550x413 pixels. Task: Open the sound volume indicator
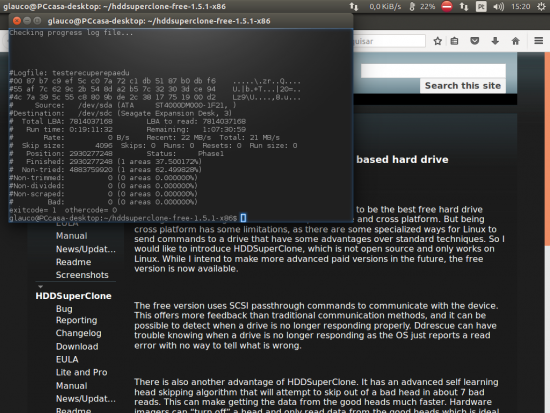(x=498, y=7)
